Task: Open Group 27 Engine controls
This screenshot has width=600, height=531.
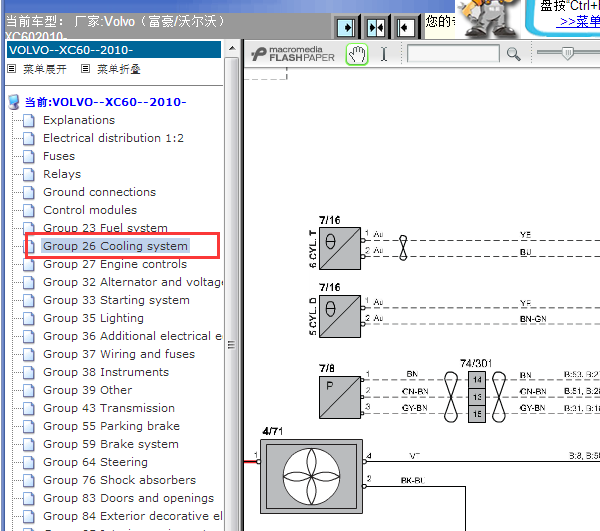Action: pos(115,264)
